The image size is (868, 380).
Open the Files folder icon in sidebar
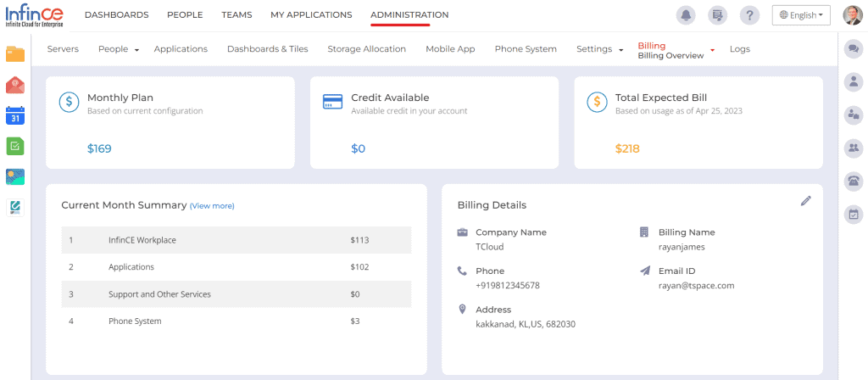click(15, 53)
